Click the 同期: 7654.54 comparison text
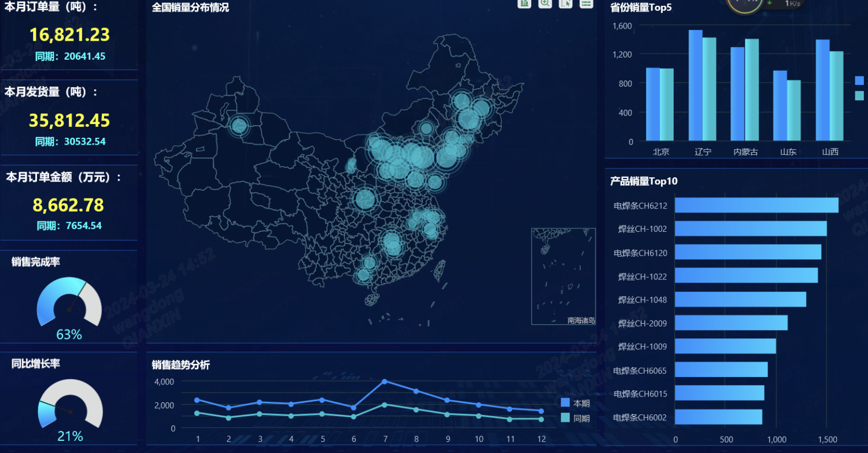The width and height of the screenshot is (868, 453). 69,225
